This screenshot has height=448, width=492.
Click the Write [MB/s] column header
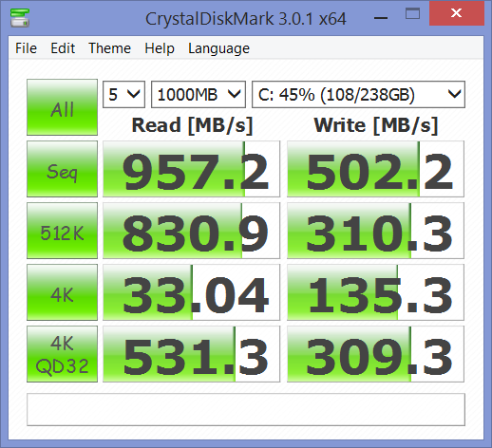pos(376,125)
